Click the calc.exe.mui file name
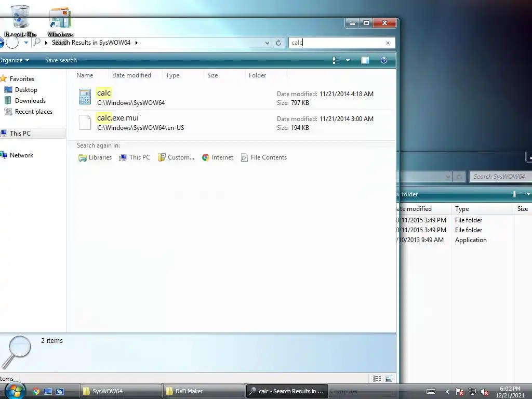532x399 pixels. (x=118, y=118)
